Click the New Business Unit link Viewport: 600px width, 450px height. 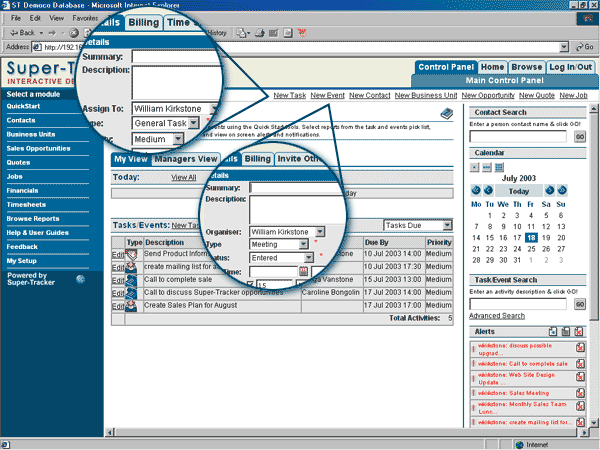[426, 95]
